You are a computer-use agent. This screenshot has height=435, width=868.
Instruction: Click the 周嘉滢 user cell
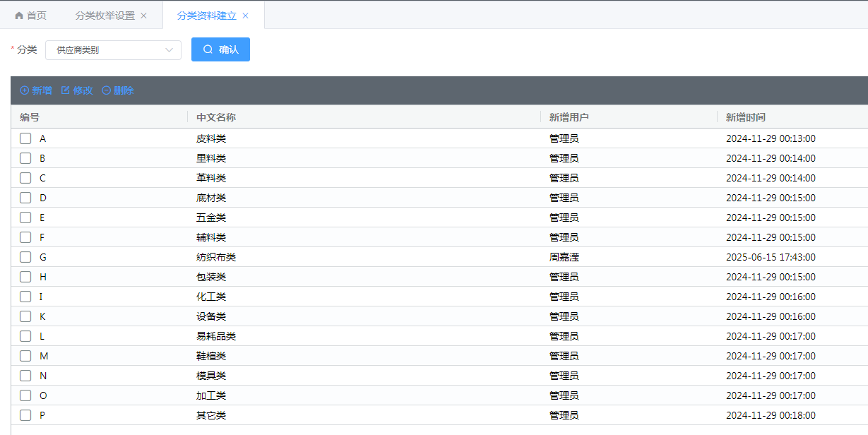pos(564,257)
